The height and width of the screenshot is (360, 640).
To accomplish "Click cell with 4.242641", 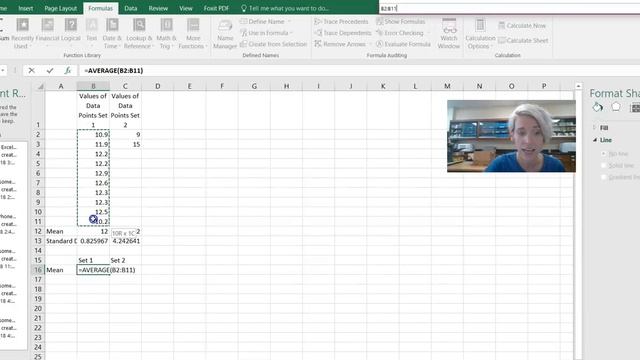I will coord(125,241).
